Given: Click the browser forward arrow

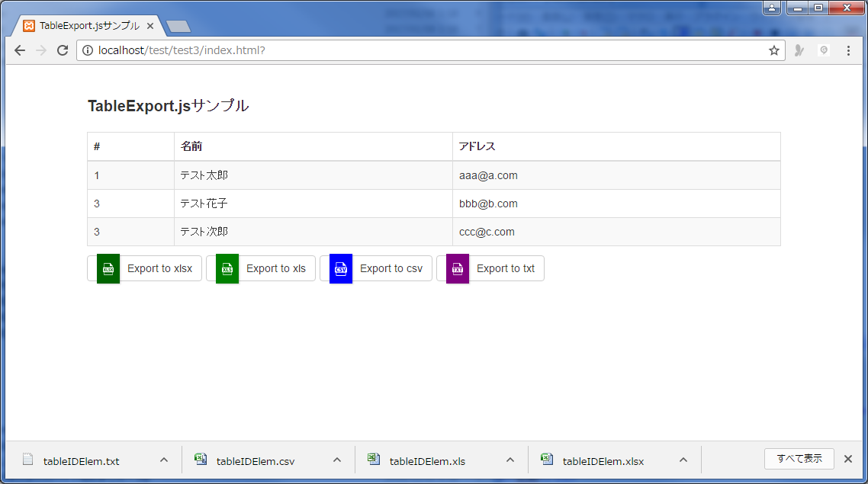Looking at the screenshot, I should point(41,50).
